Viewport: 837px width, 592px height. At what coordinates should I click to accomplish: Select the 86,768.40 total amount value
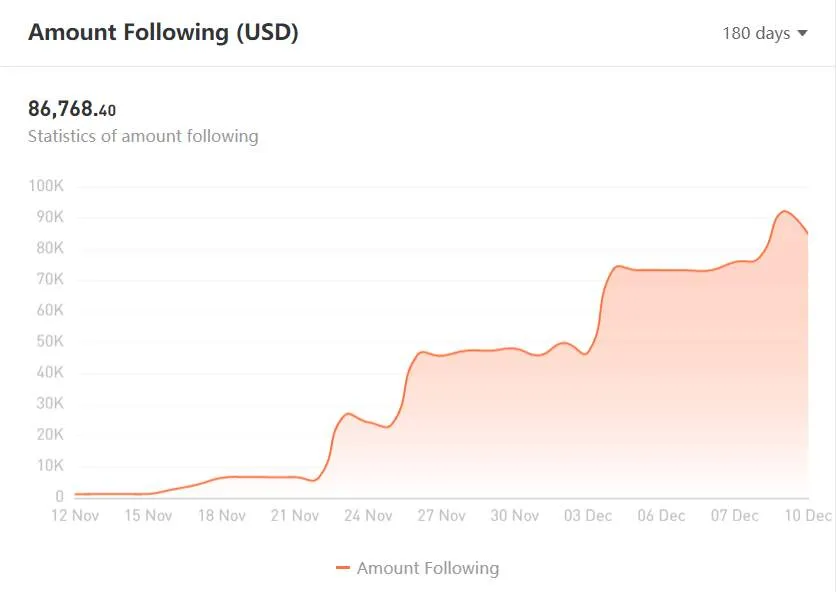[72, 109]
